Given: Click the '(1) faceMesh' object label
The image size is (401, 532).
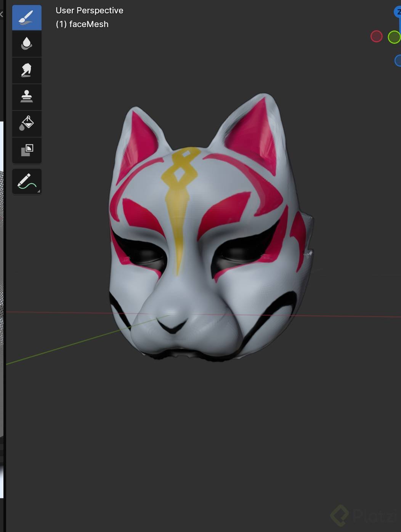Looking at the screenshot, I should point(82,24).
